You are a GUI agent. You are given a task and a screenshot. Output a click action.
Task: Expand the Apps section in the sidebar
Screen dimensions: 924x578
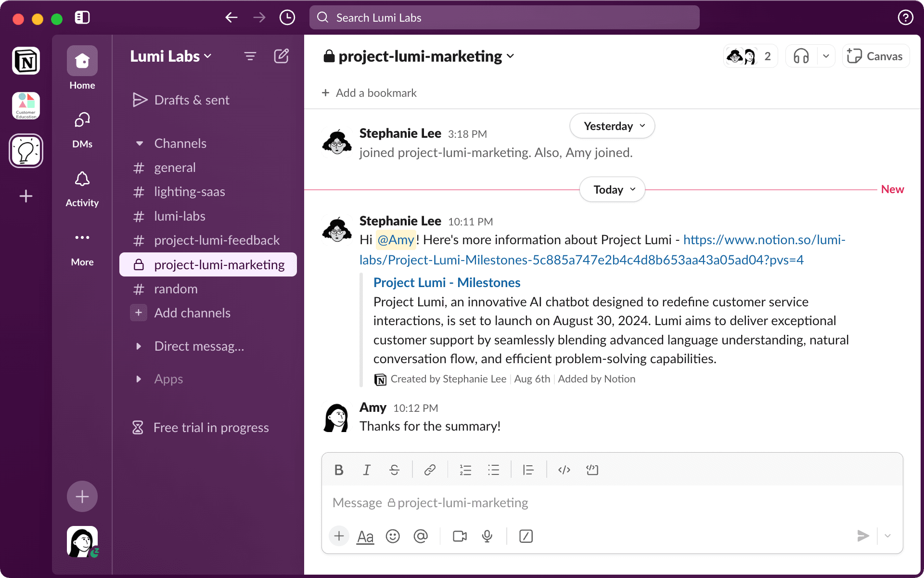(x=168, y=379)
